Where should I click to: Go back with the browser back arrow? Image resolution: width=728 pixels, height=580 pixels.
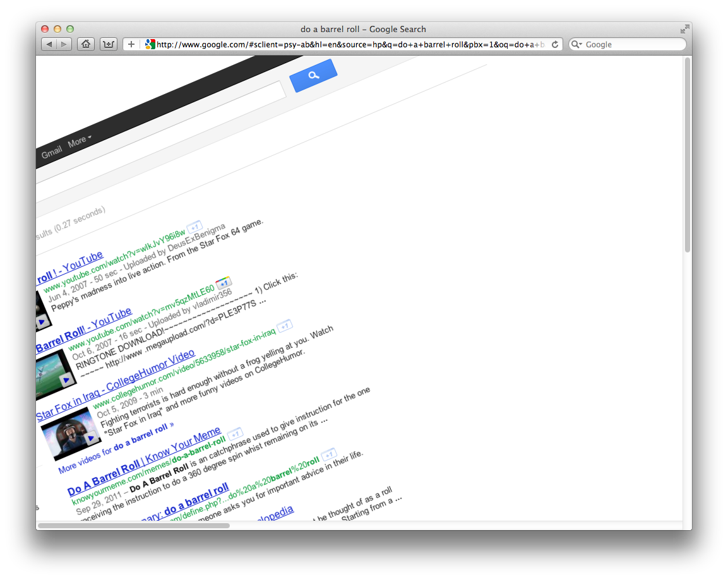[49, 44]
